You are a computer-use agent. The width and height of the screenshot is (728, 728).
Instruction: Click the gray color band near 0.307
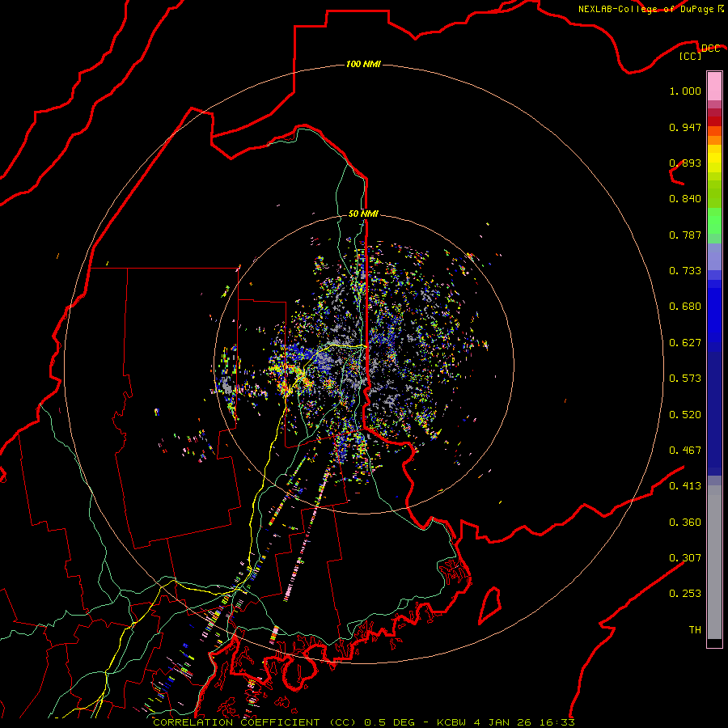(x=714, y=562)
